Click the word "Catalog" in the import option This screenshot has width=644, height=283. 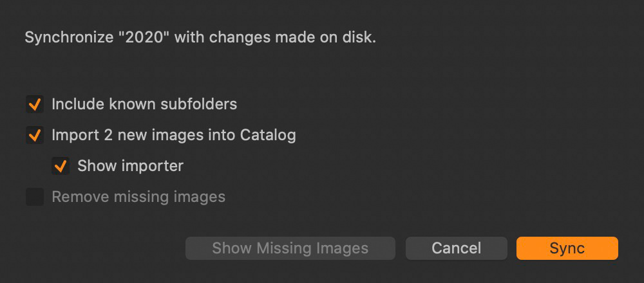point(268,135)
